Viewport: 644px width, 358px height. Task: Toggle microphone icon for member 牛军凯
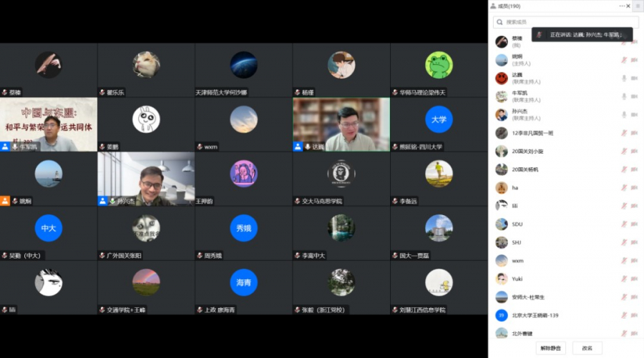click(624, 96)
